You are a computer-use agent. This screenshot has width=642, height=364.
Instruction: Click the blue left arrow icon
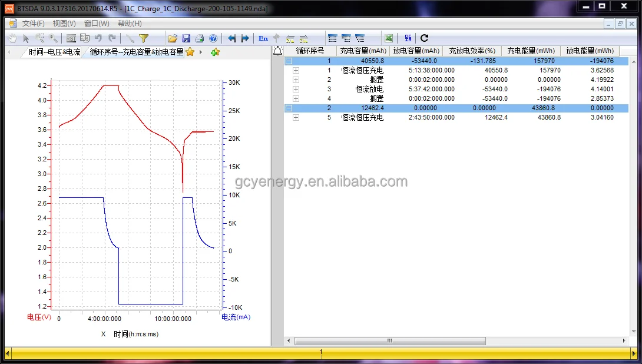(231, 38)
